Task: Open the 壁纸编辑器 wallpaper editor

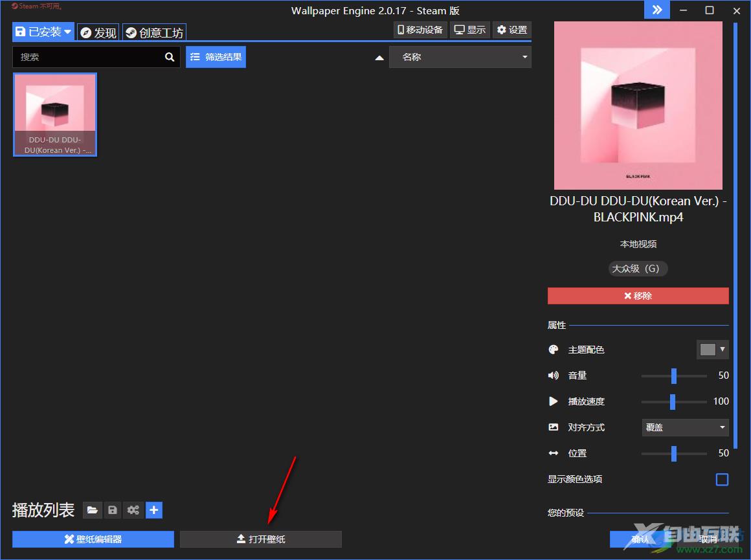Action: pyautogui.click(x=93, y=539)
